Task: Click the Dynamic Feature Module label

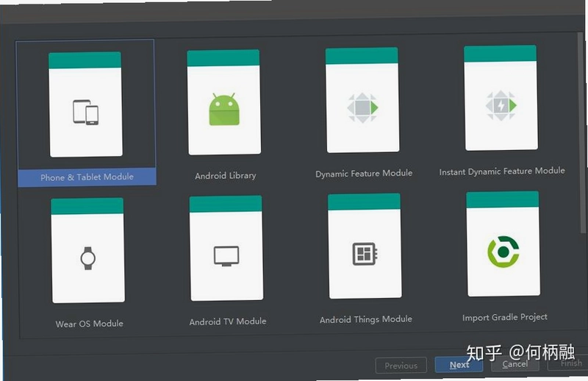Action: coord(364,173)
